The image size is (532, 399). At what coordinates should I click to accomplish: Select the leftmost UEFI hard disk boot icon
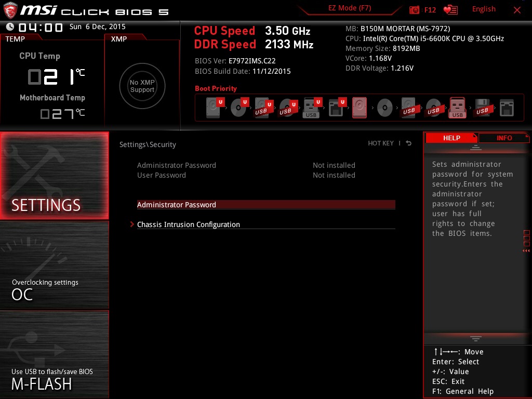coord(213,108)
